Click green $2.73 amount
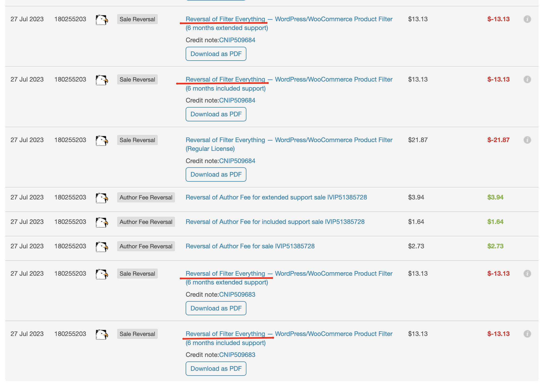Image resolution: width=547 pixels, height=392 pixels. point(495,246)
